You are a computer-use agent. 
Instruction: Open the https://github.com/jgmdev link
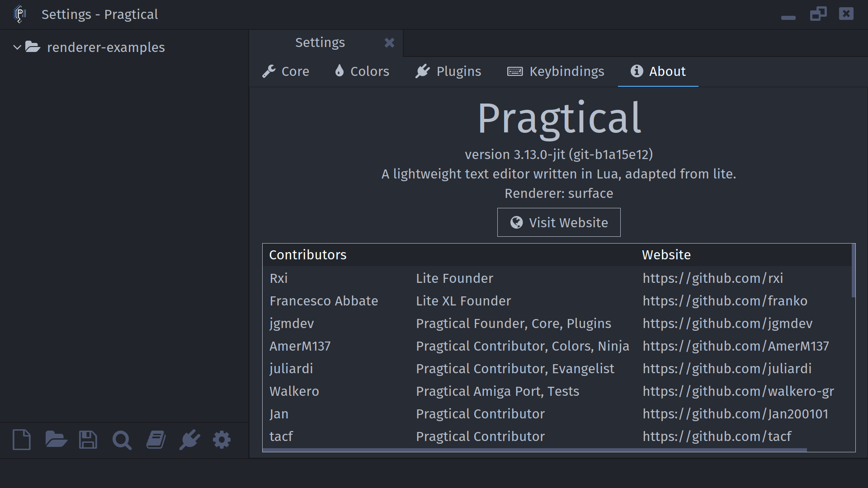pos(727,324)
